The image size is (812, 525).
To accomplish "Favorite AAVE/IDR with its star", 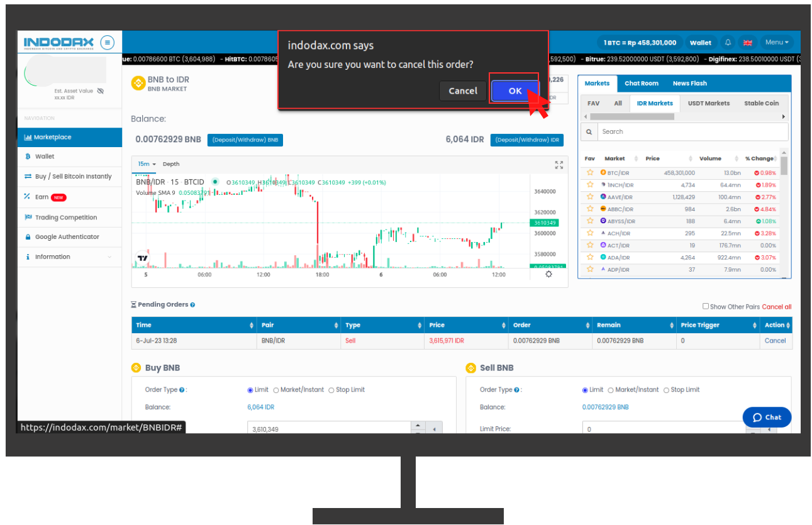I will [x=590, y=197].
